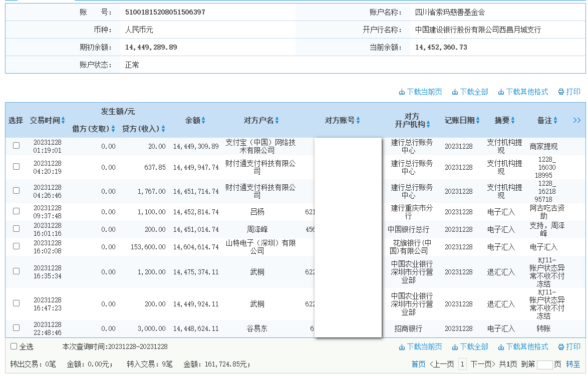Click 转账 remark cell
This screenshot has height=376, width=588.
coord(544,329)
